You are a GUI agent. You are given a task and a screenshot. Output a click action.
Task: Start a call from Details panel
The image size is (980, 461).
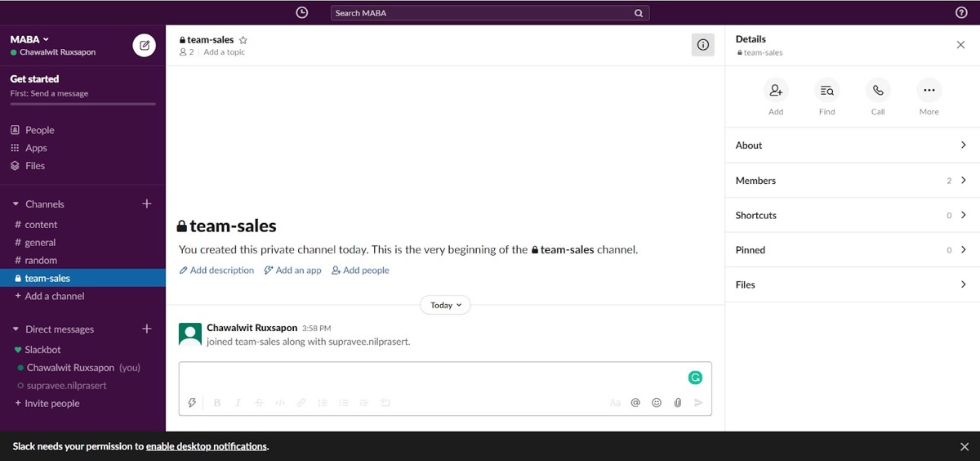point(878,90)
